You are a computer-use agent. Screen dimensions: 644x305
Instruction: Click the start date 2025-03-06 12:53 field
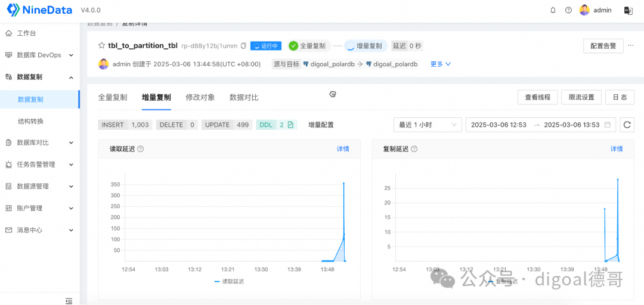click(x=499, y=125)
